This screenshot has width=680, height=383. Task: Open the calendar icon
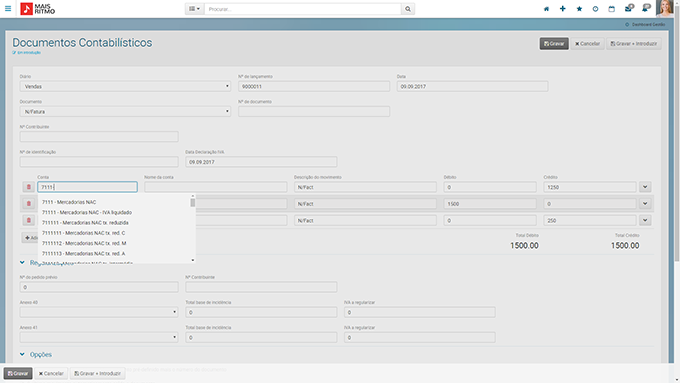click(611, 9)
